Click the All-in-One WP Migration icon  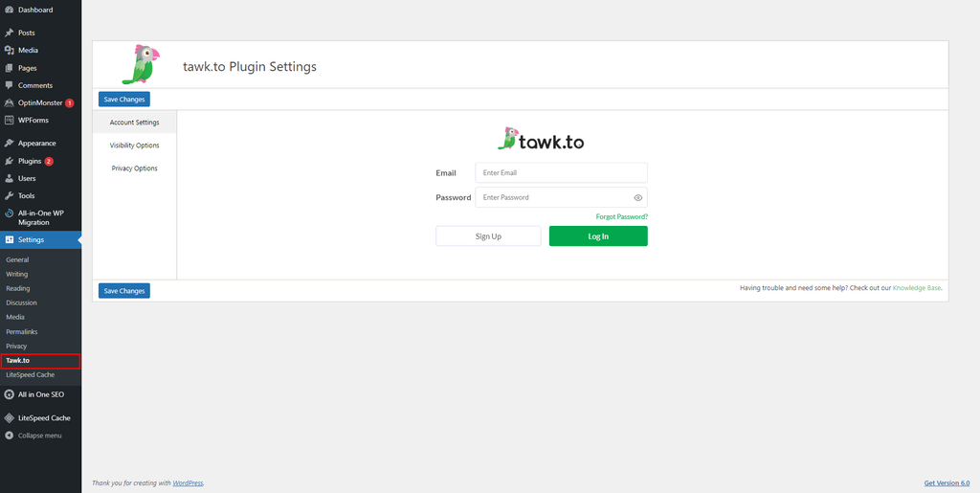pyautogui.click(x=10, y=213)
